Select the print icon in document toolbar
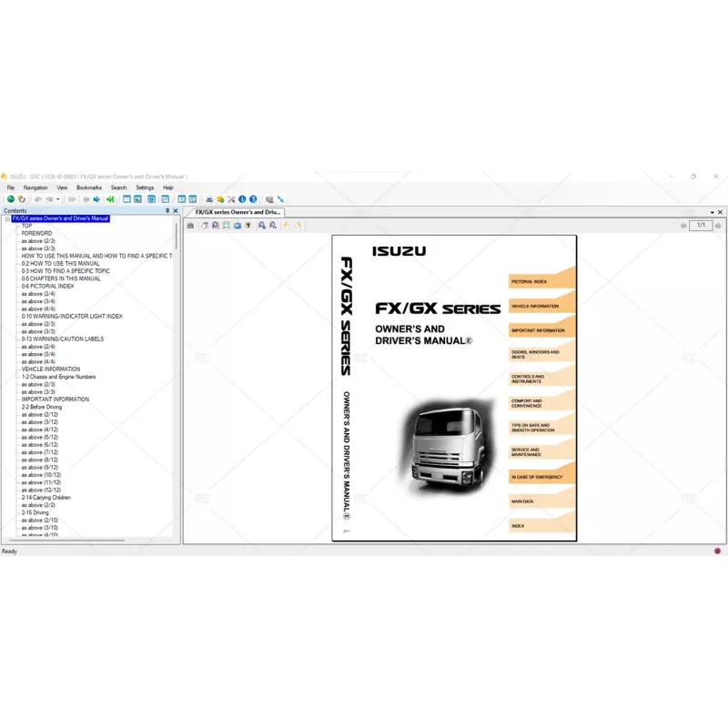The image size is (728, 728). 191,227
